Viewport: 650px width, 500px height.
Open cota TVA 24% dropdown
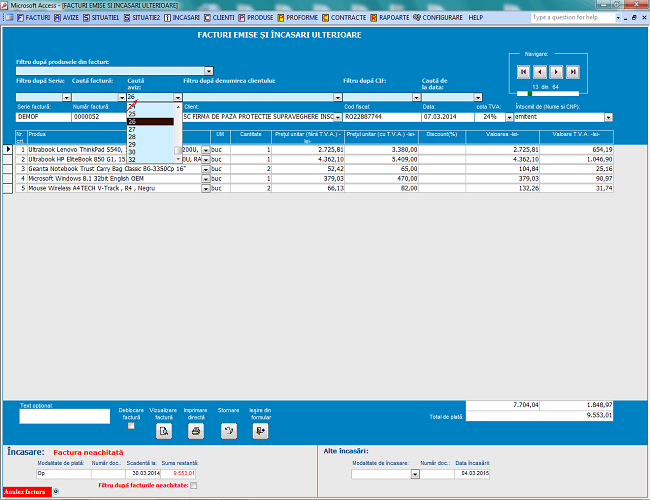point(509,117)
